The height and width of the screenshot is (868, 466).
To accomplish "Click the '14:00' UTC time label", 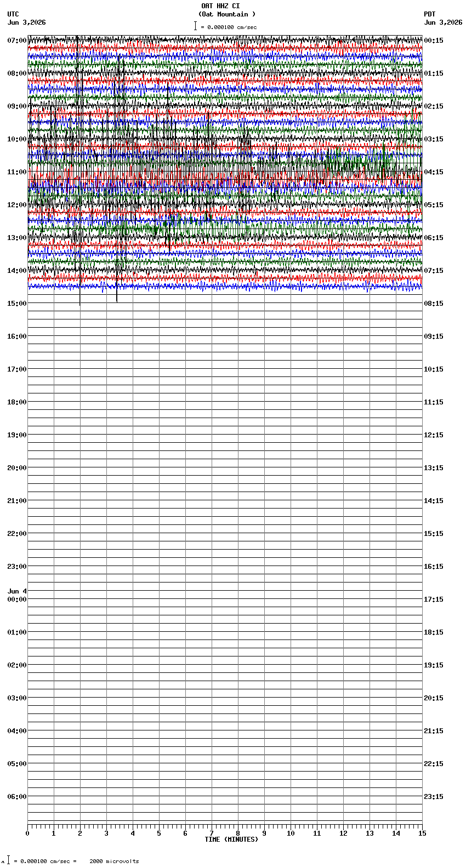I will [x=17, y=271].
